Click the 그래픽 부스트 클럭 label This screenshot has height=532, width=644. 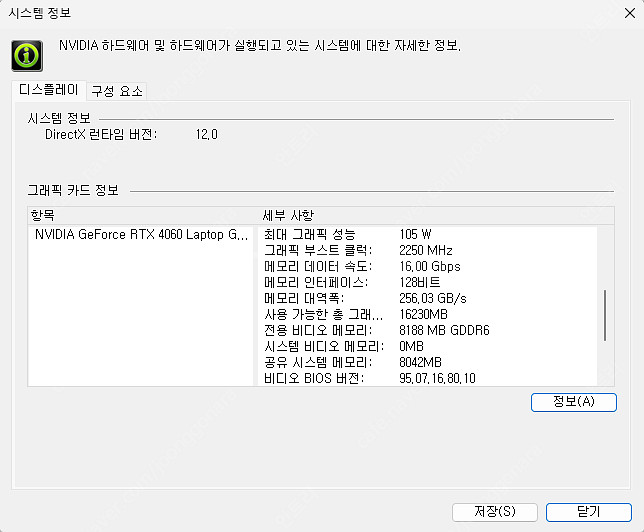(318, 251)
